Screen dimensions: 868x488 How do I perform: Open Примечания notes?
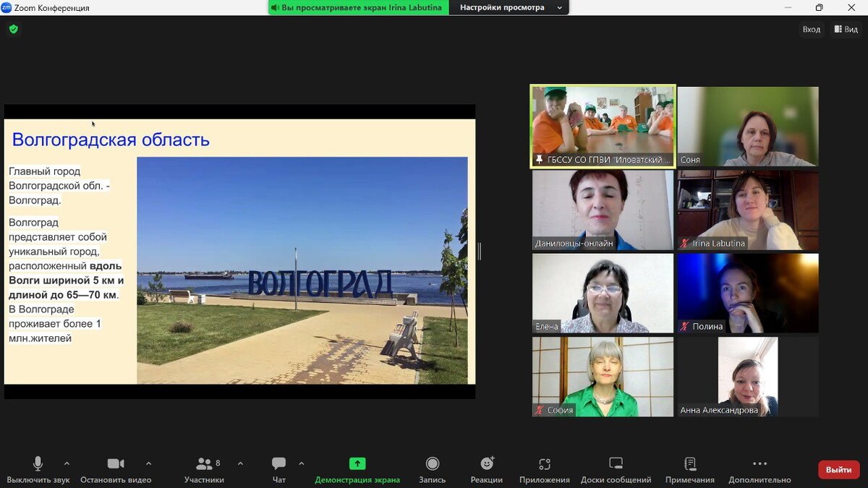pyautogui.click(x=690, y=470)
